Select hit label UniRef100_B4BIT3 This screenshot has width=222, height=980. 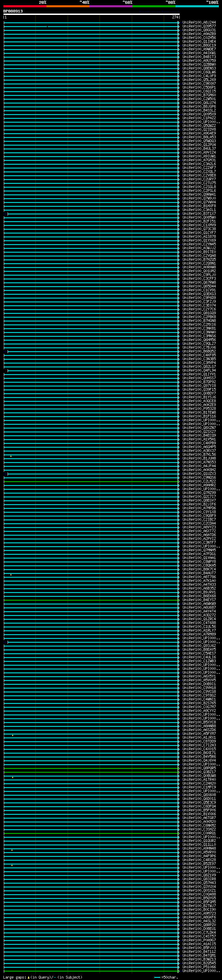pos(199,57)
